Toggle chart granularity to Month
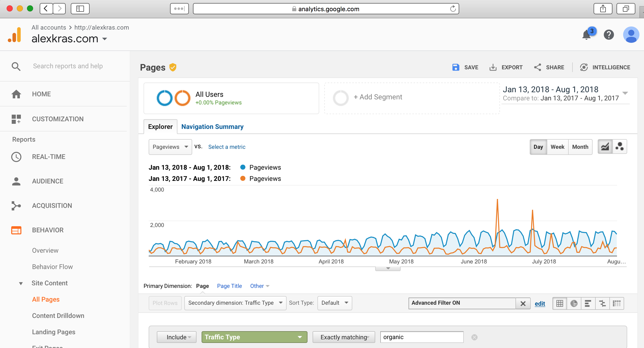 [580, 147]
